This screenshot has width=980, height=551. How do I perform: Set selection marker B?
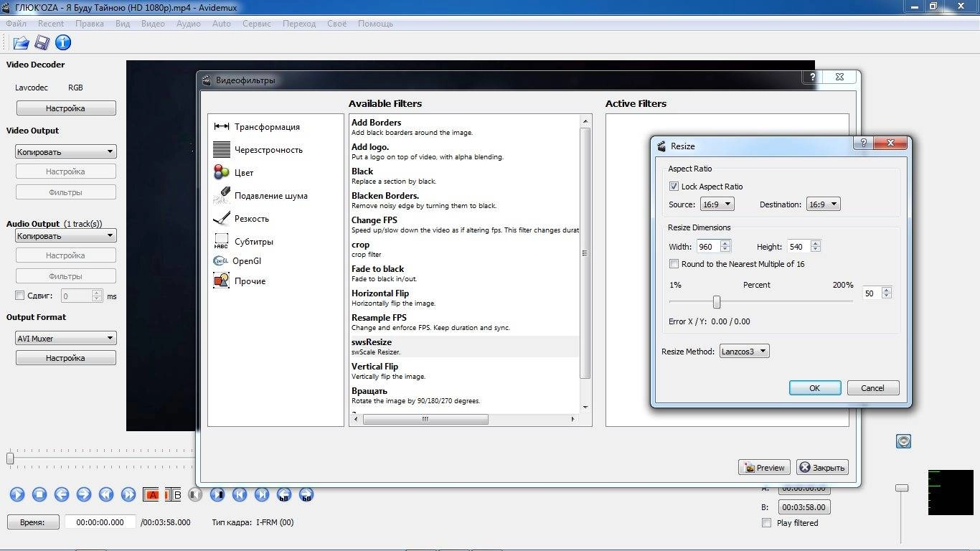pyautogui.click(x=173, y=494)
